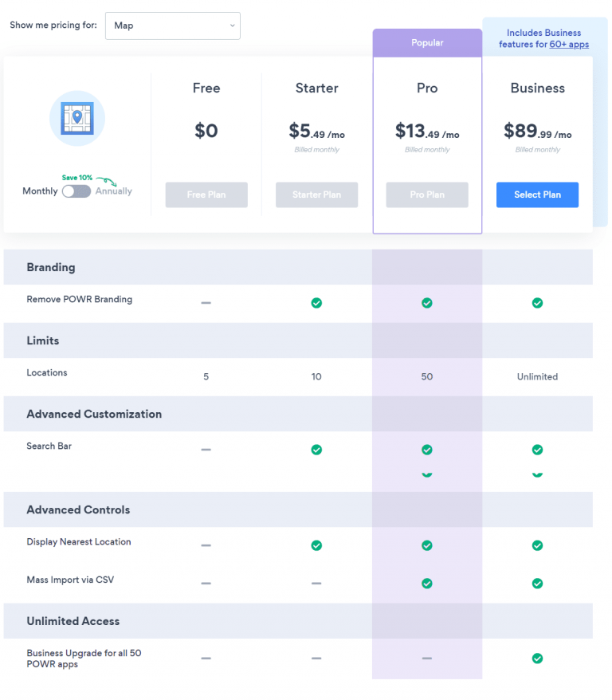This screenshot has height=700, width=612.
Task: Click Pro checkmark for Mass Import via CSV
Action: [x=427, y=584]
